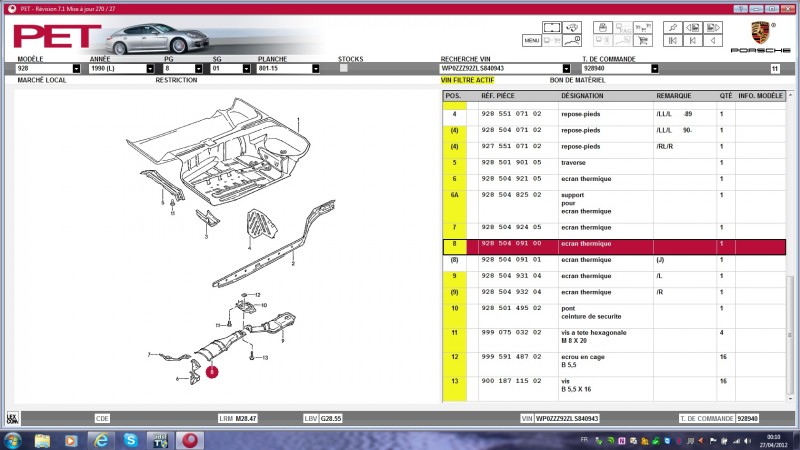Open the T. DE COMMANDE dropdown arrow
800x450 pixels.
coord(655,68)
